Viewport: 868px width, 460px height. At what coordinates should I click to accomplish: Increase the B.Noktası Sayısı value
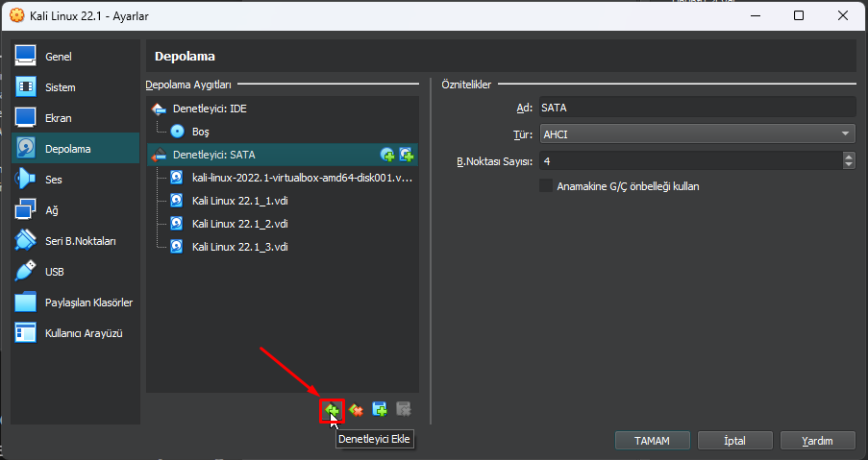849,157
